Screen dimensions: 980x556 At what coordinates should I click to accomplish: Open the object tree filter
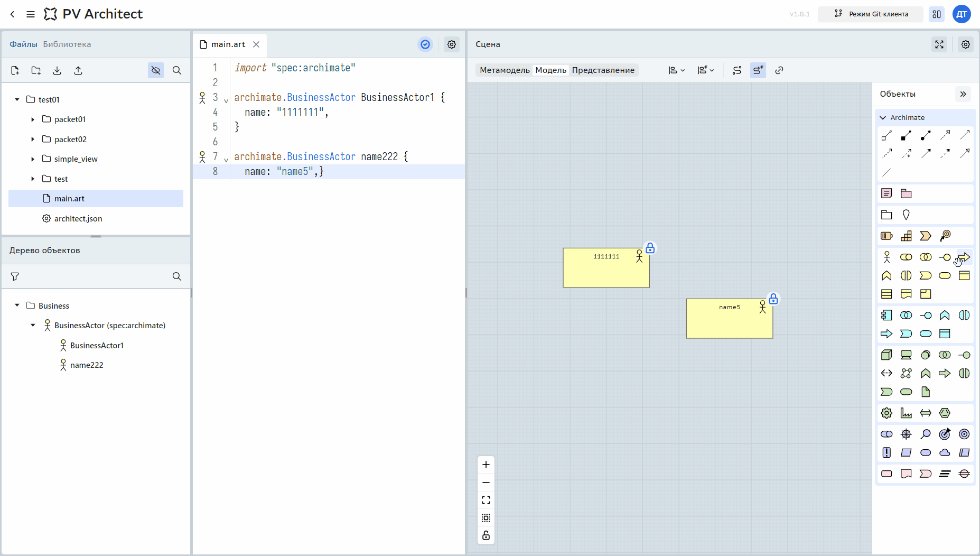[x=15, y=276]
